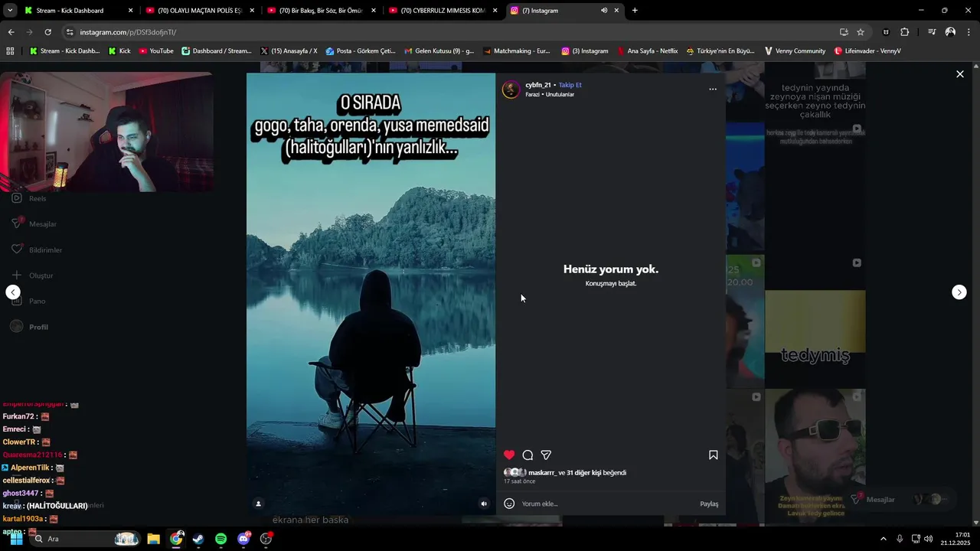
Task: Open Pano in the Instagram sidebar
Action: tap(29, 301)
